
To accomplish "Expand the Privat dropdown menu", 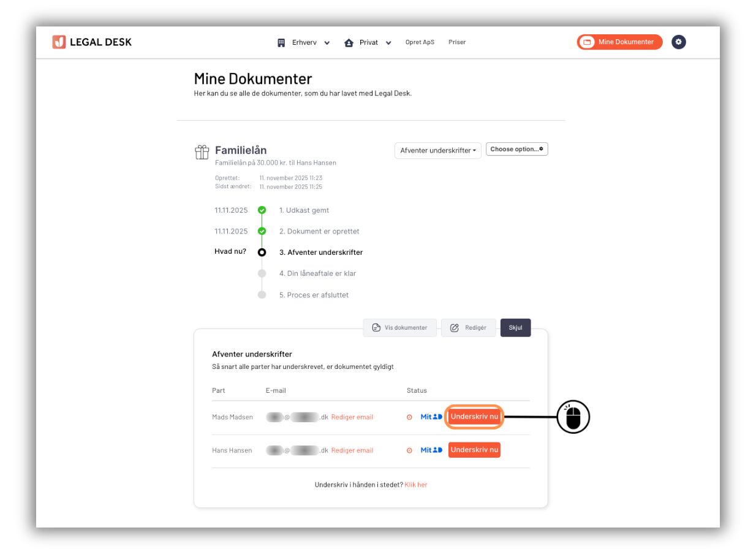I will tap(368, 43).
